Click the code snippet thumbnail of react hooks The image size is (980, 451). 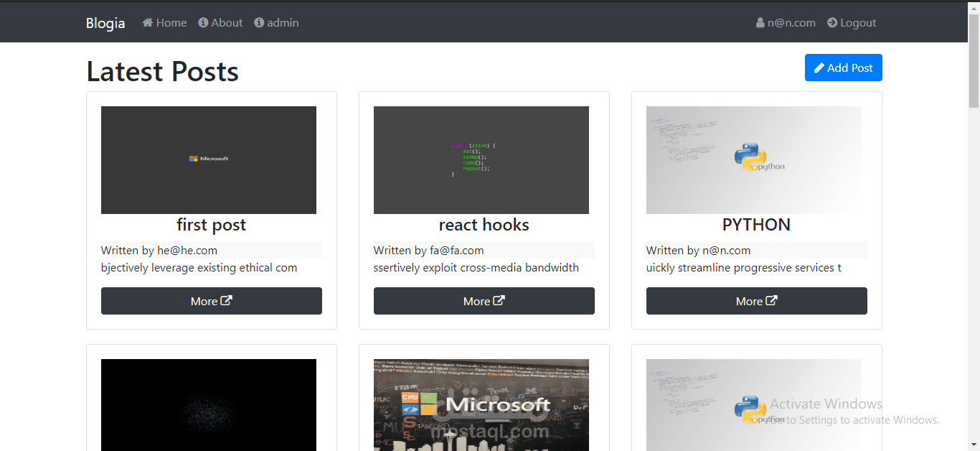point(481,160)
